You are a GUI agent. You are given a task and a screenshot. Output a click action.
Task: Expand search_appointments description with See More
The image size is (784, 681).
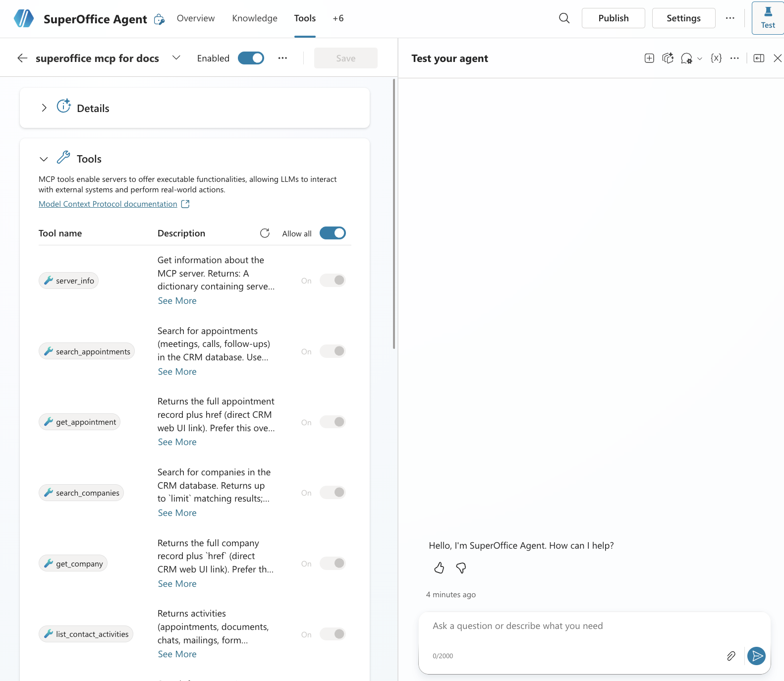pos(177,372)
